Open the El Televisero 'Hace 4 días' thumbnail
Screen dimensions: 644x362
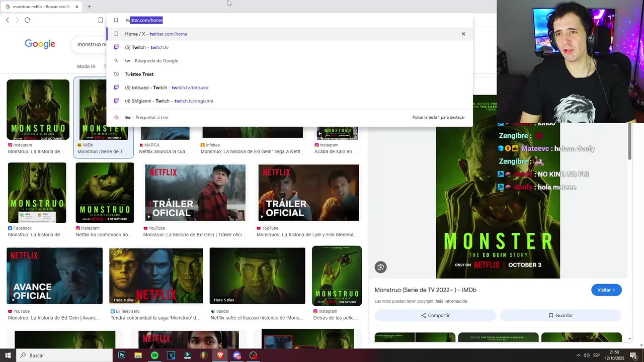pyautogui.click(x=156, y=276)
